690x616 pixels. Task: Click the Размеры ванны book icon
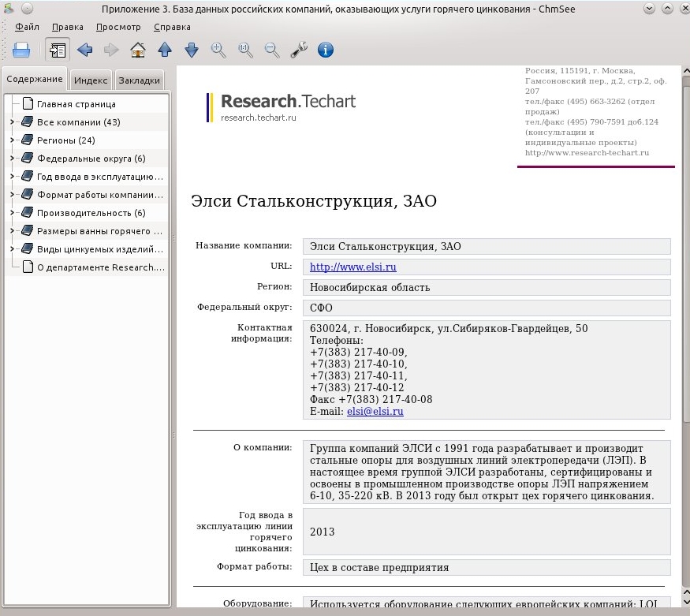[28, 230]
